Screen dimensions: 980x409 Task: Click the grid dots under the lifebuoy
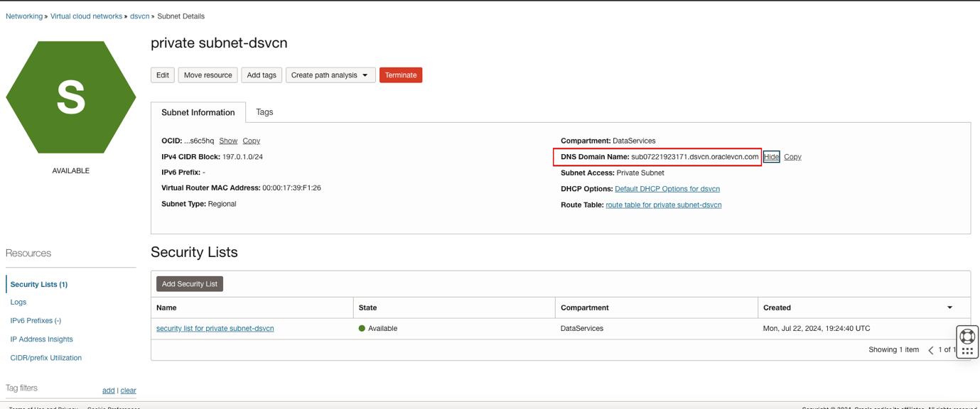tap(967, 351)
